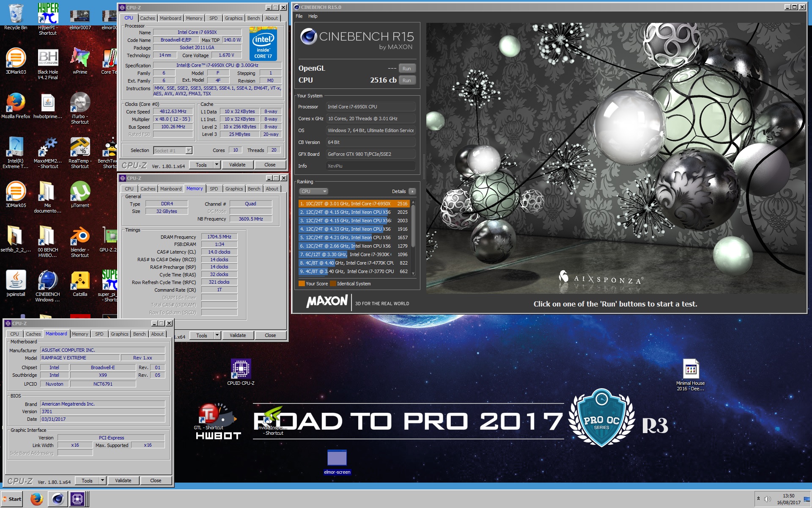Open the CPU ranking dropdown in Cinebench
This screenshot has width=812, height=508.
click(313, 191)
